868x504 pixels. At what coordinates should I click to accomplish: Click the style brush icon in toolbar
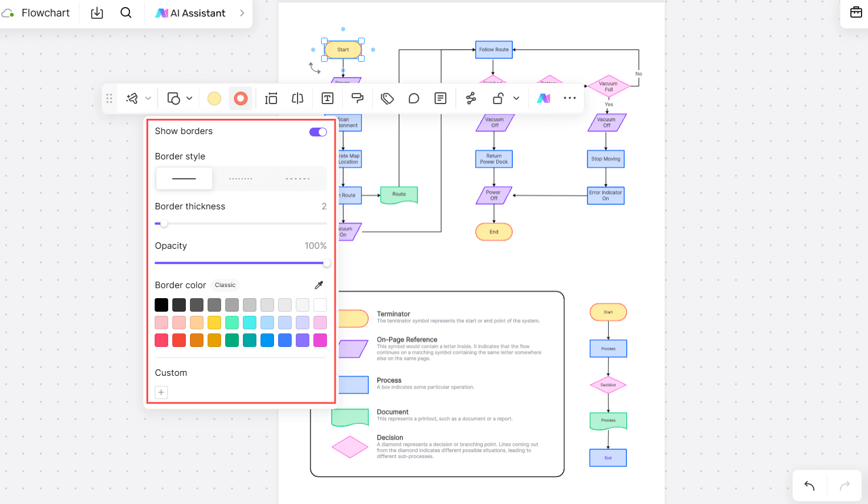[132, 98]
